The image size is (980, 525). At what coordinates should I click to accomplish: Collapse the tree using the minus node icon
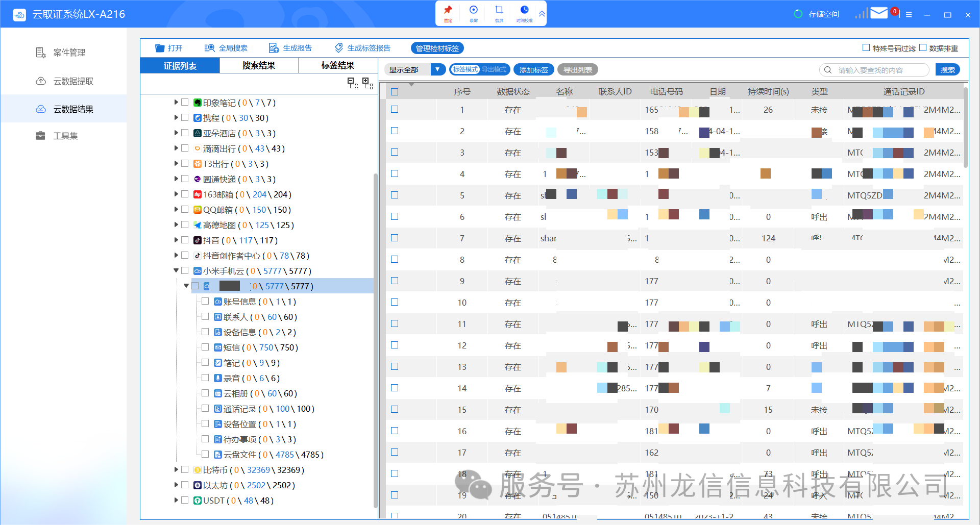point(351,83)
